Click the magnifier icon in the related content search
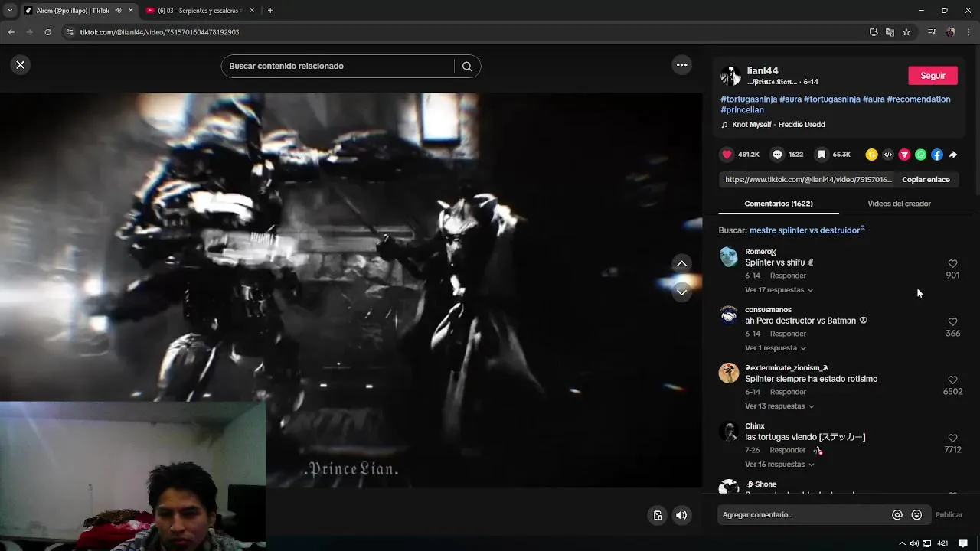 click(x=467, y=67)
